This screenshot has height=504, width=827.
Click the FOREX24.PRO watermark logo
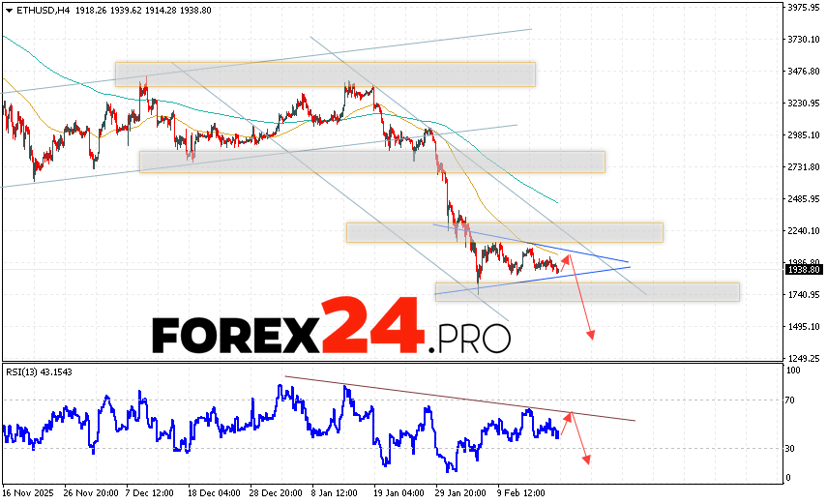331,327
